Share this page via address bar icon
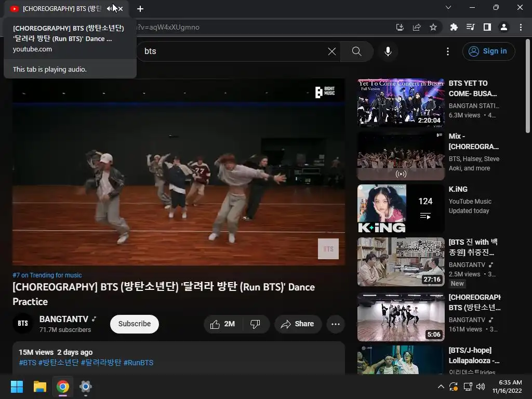 417,28
